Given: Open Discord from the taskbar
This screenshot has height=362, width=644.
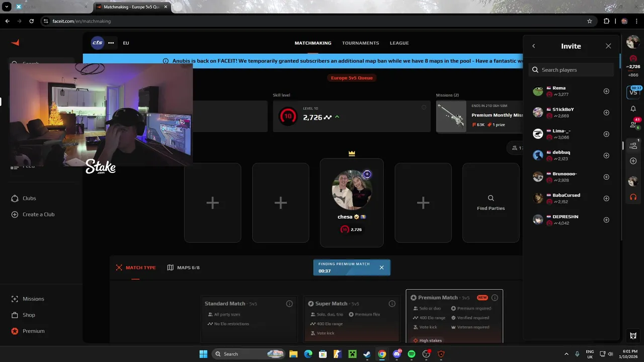Looking at the screenshot, I should point(397,354).
